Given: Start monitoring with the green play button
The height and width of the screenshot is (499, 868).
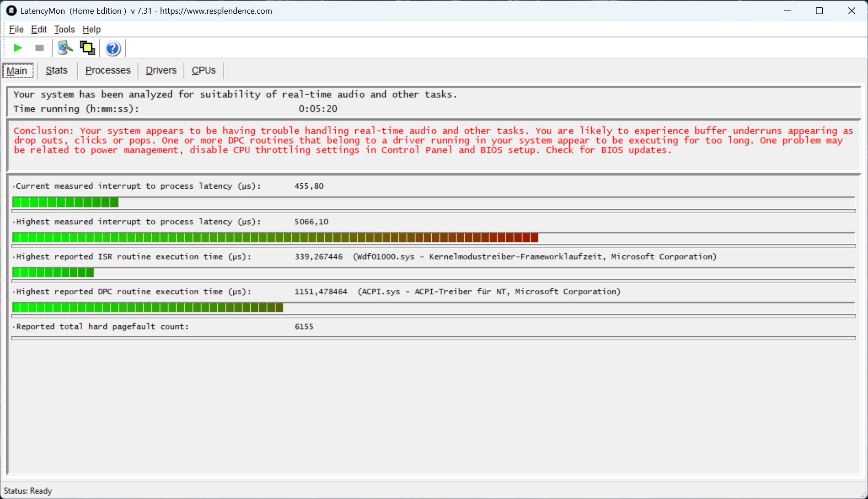Looking at the screenshot, I should pos(18,48).
